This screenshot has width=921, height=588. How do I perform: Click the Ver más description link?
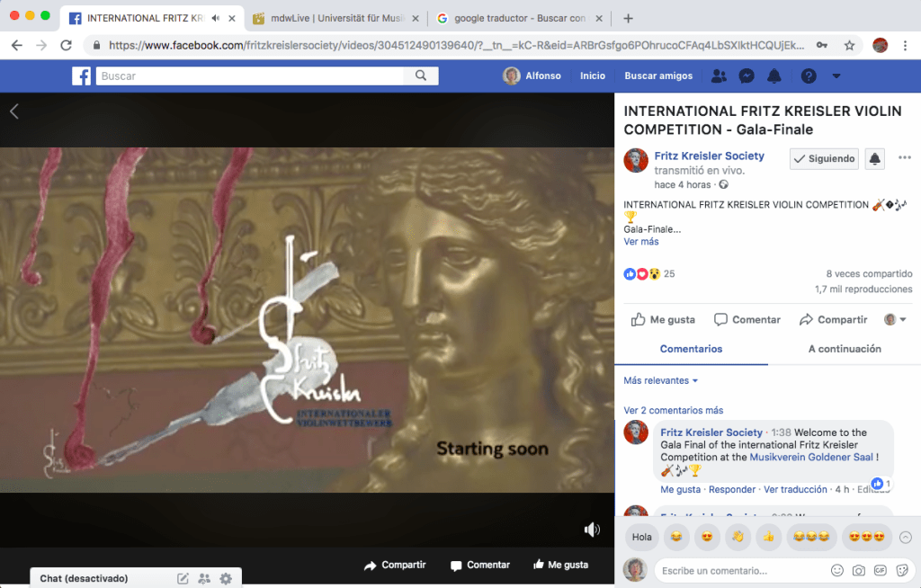[640, 242]
